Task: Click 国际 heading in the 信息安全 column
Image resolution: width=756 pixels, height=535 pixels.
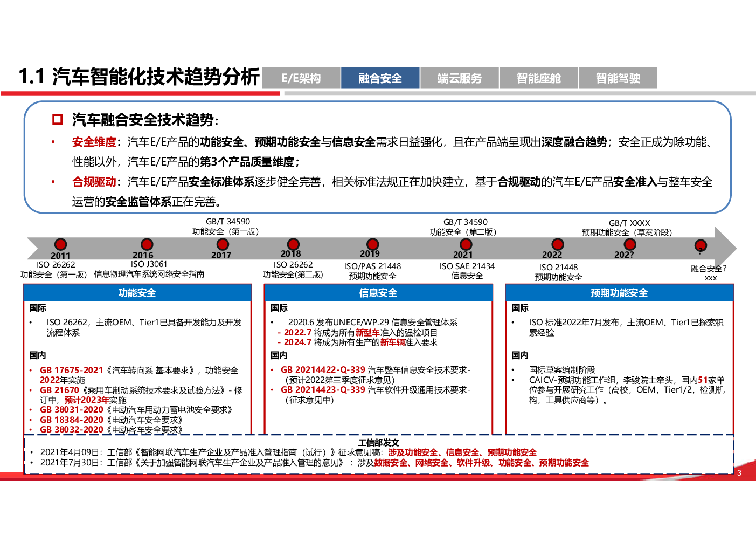Action: tap(279, 307)
